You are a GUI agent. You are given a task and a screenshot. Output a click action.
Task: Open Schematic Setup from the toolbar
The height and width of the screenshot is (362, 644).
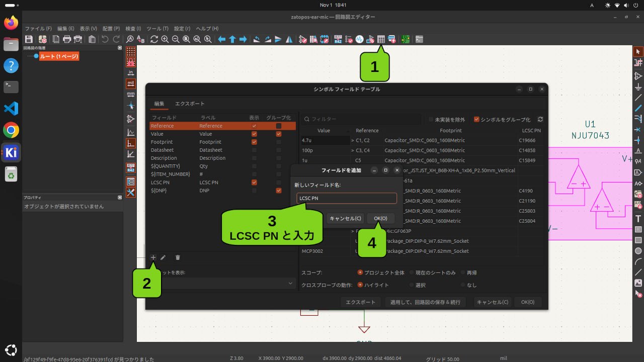pos(42,39)
